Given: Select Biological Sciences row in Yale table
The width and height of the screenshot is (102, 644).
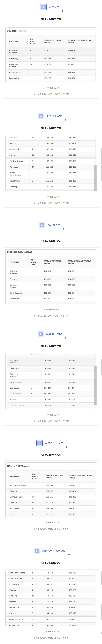Looking at the screenshot, I should coord(51,52).
